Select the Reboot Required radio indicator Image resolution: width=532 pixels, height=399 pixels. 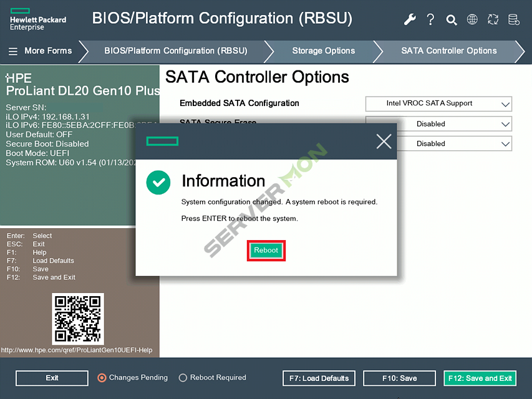[x=183, y=378]
